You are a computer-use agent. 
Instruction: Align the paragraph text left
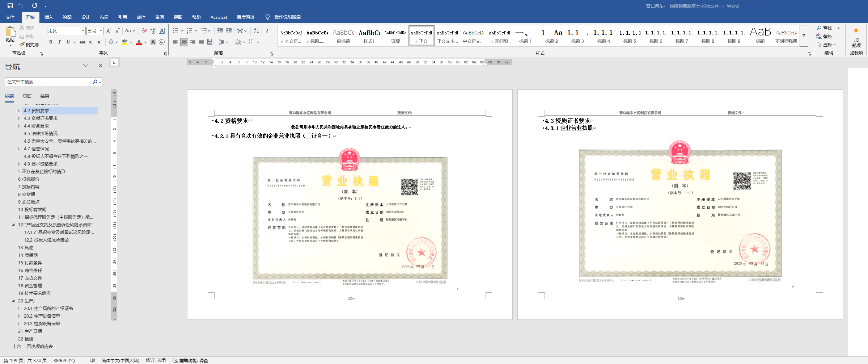(175, 42)
